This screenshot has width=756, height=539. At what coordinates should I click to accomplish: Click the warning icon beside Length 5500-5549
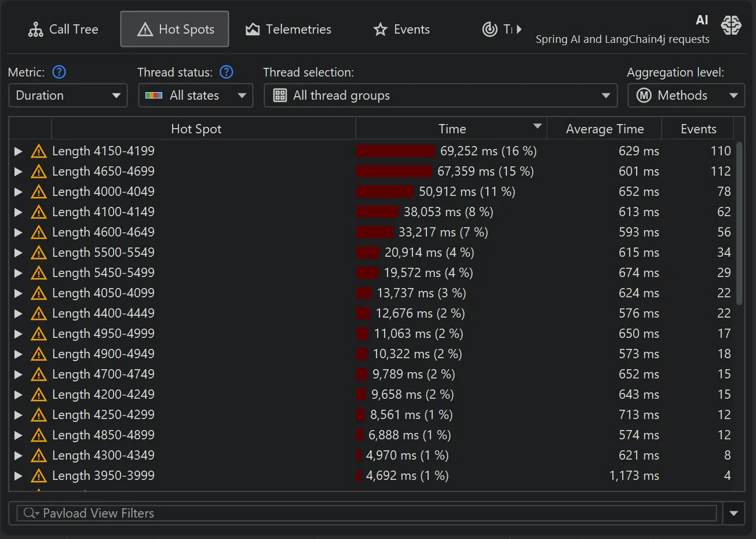pyautogui.click(x=38, y=252)
